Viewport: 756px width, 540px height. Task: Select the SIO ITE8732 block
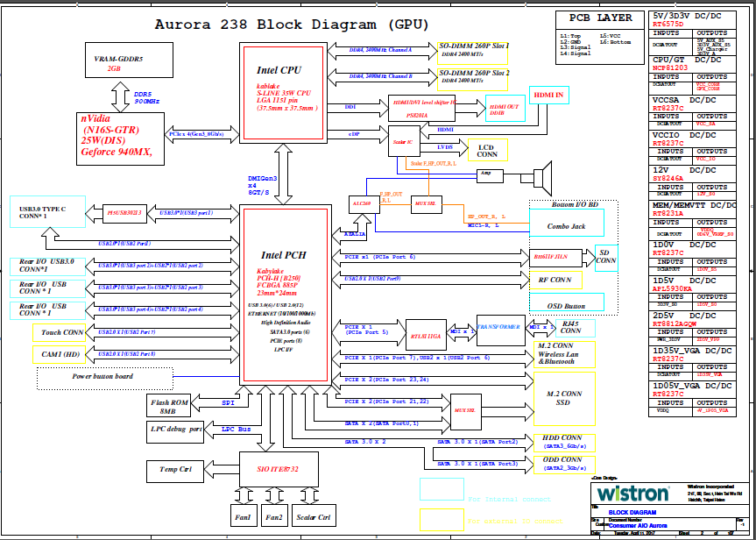[278, 469]
